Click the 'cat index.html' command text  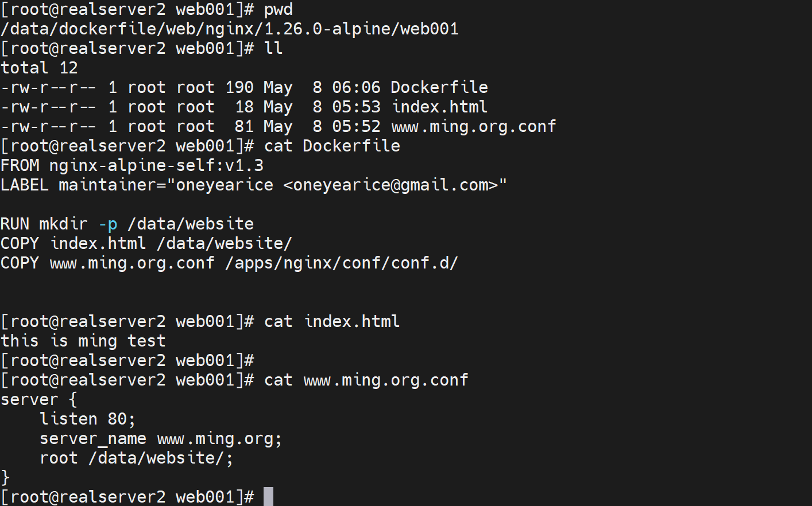coord(332,322)
